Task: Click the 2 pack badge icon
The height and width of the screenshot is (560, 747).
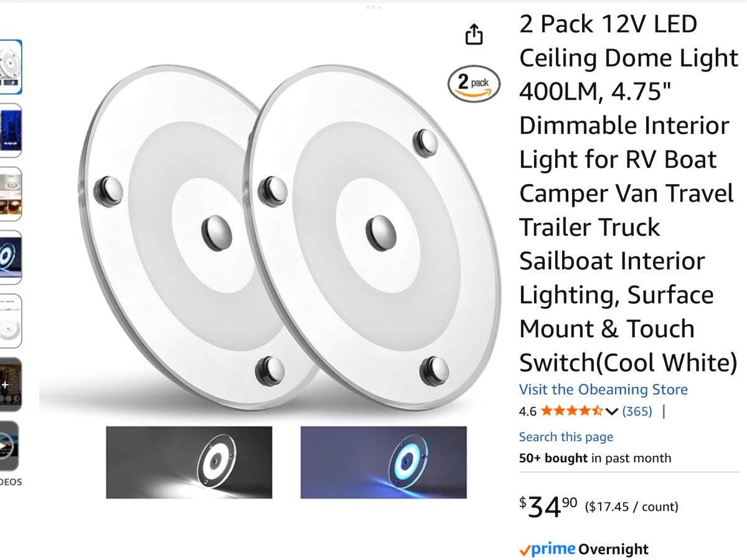Action: 474,84
